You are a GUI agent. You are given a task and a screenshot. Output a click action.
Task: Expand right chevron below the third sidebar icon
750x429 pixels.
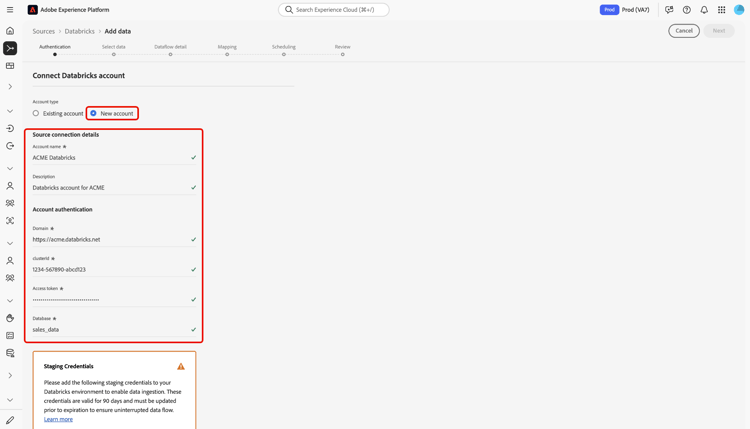[x=10, y=87]
